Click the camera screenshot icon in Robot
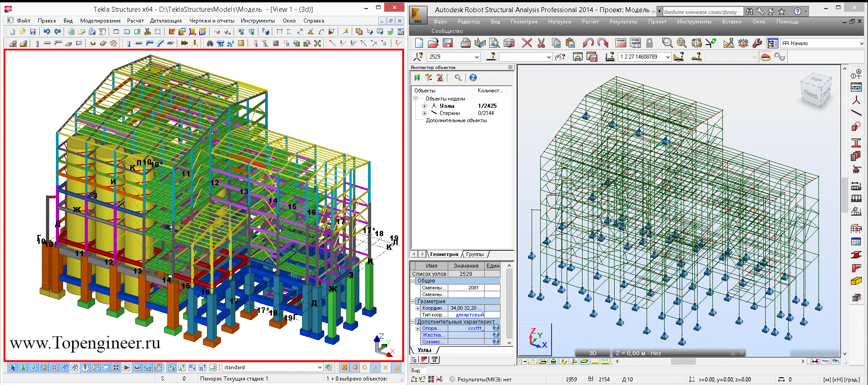 (x=509, y=43)
